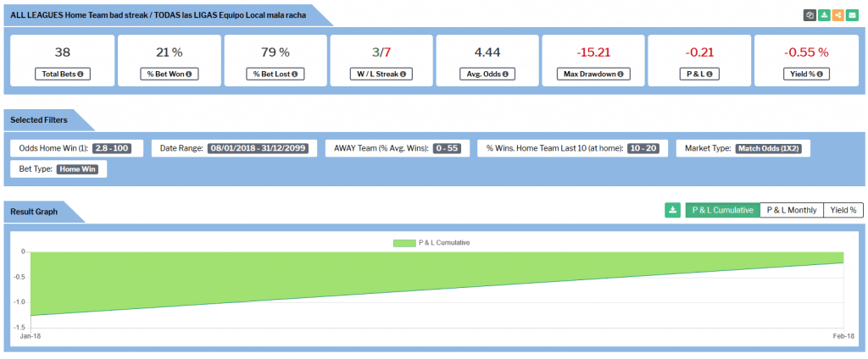Viewport: 868px width, 359px height.
Task: Show info for P & L stat
Action: (709, 75)
